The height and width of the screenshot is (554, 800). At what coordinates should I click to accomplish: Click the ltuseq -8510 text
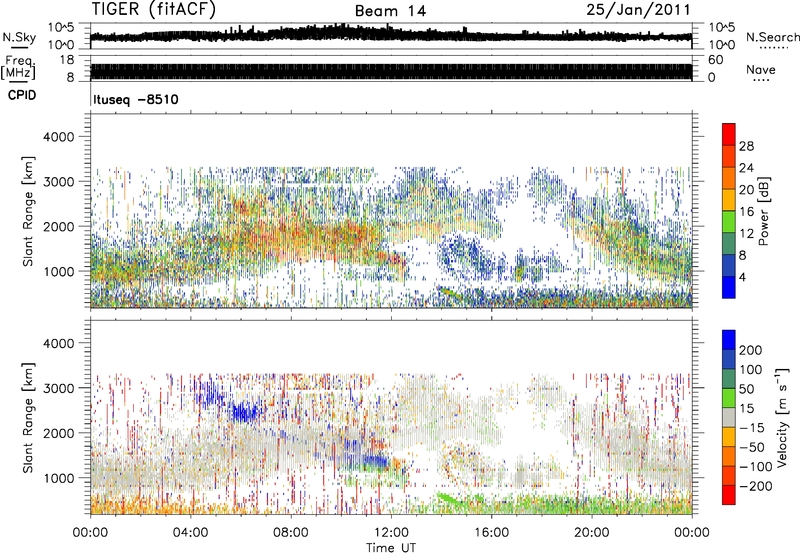136,99
